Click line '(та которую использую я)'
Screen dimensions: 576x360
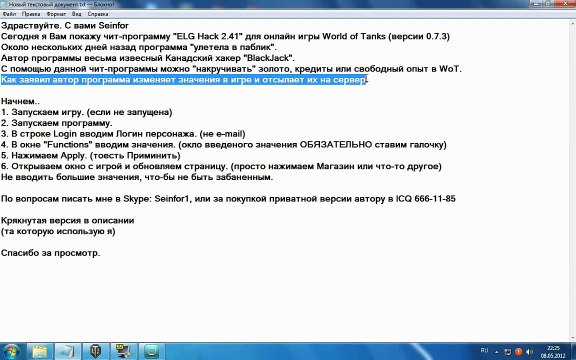pyautogui.click(x=58, y=231)
